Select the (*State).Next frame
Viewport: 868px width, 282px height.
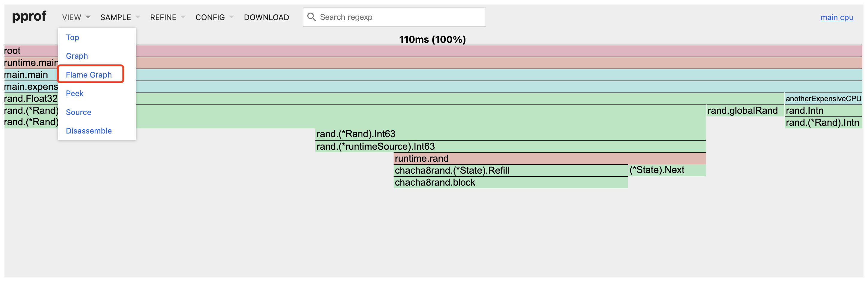click(666, 170)
